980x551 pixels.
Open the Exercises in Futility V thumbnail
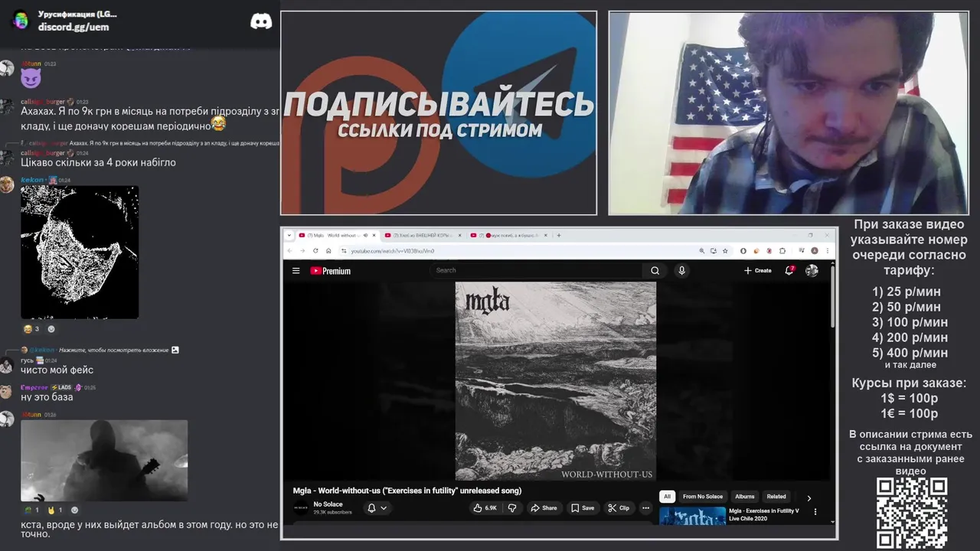tap(692, 516)
